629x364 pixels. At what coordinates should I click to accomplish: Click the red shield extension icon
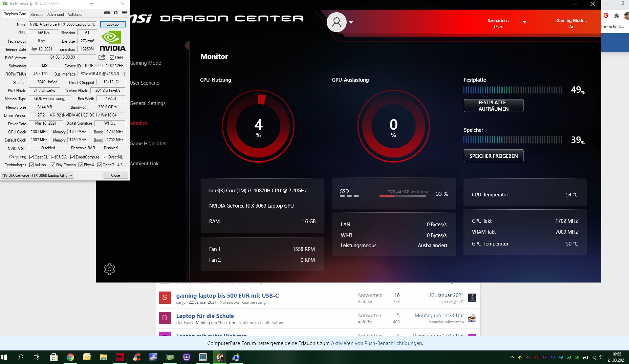point(606,16)
